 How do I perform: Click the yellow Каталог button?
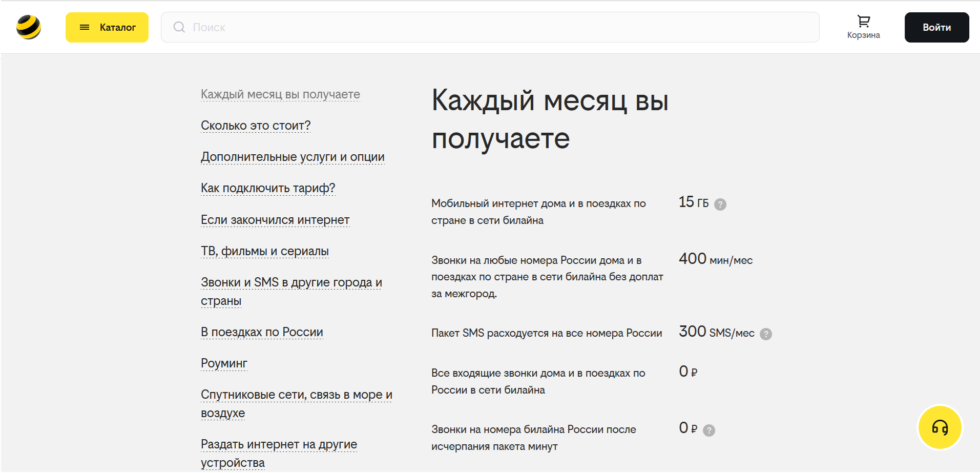tap(107, 27)
